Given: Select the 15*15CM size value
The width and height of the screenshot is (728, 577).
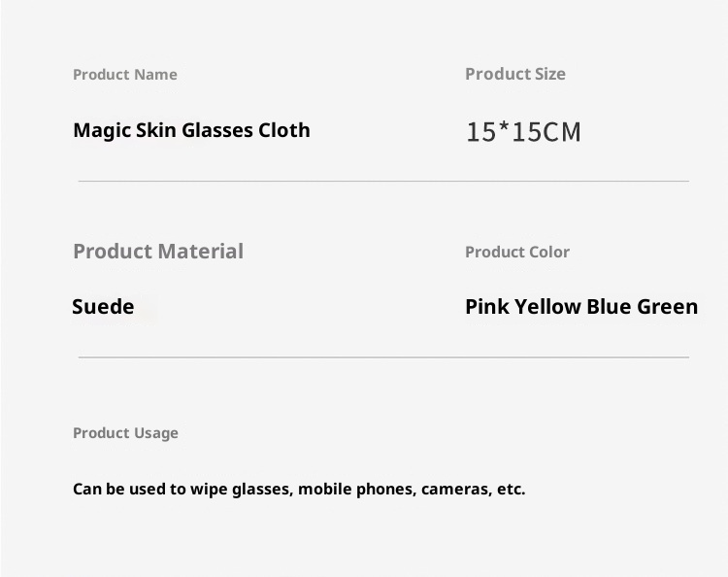Looking at the screenshot, I should click(x=523, y=132).
